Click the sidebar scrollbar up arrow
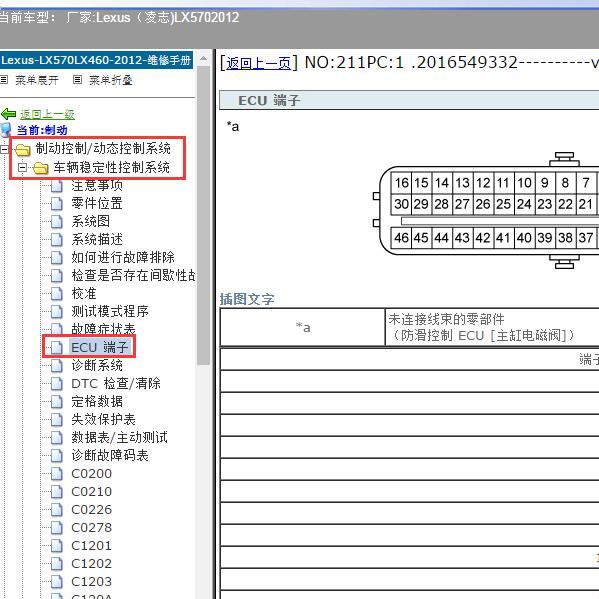The image size is (599, 599). [x=203, y=58]
